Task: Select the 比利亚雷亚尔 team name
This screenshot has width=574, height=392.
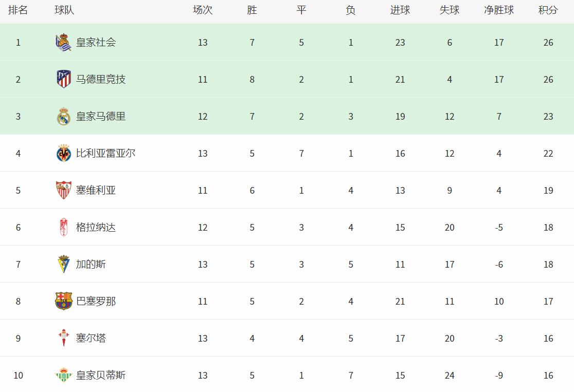Action: [x=106, y=154]
